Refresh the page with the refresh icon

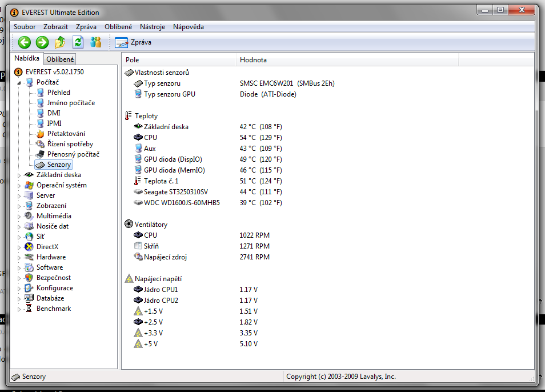78,42
